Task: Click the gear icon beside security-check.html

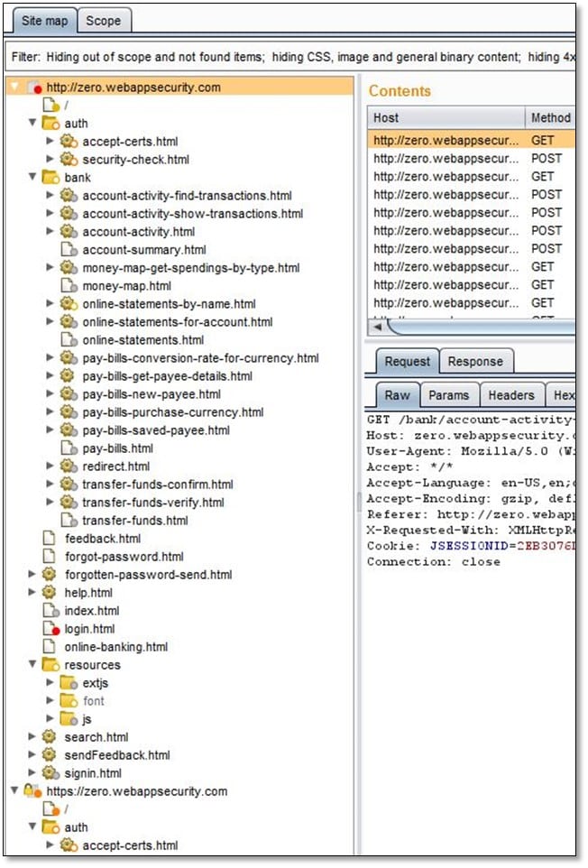Action: [69, 160]
